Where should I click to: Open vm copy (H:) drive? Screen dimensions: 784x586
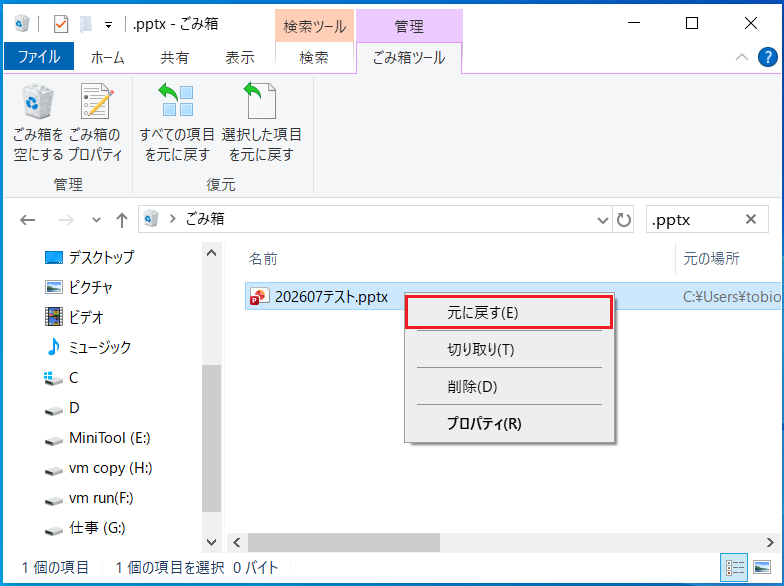point(98,468)
